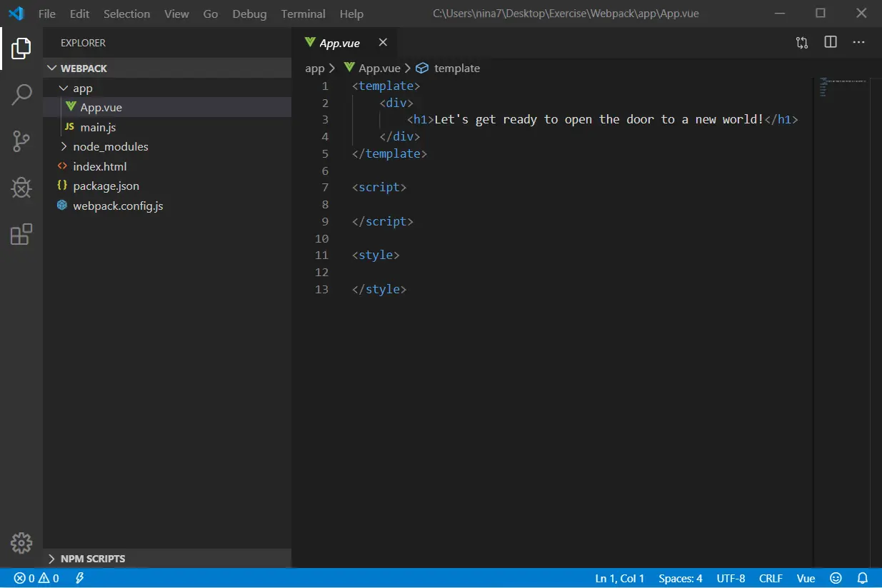Viewport: 882px width, 588px height.
Task: Select App.vue file in explorer tree
Action: [167, 107]
